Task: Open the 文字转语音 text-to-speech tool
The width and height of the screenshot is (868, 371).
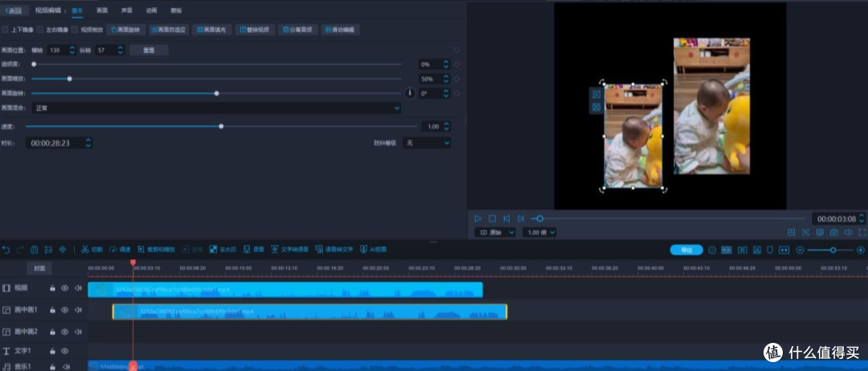Action: point(289,250)
